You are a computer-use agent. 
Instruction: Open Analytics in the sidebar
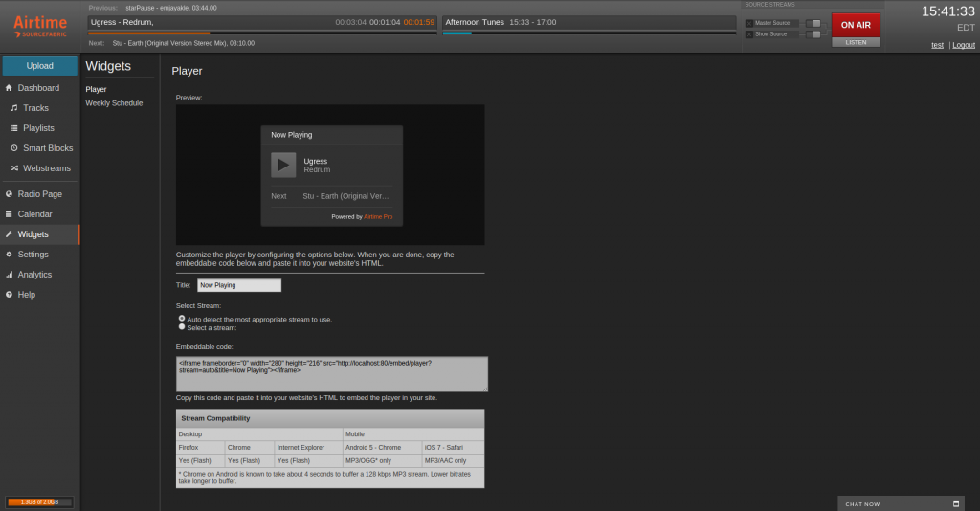pyautogui.click(x=35, y=275)
